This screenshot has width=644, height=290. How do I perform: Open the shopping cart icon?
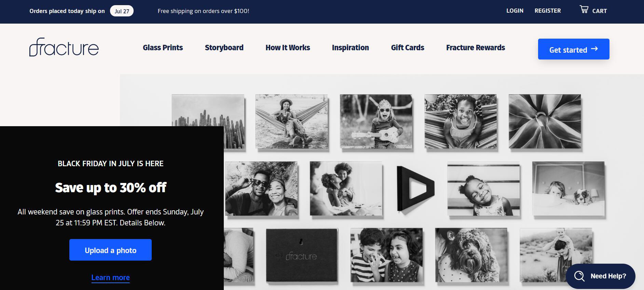584,10
